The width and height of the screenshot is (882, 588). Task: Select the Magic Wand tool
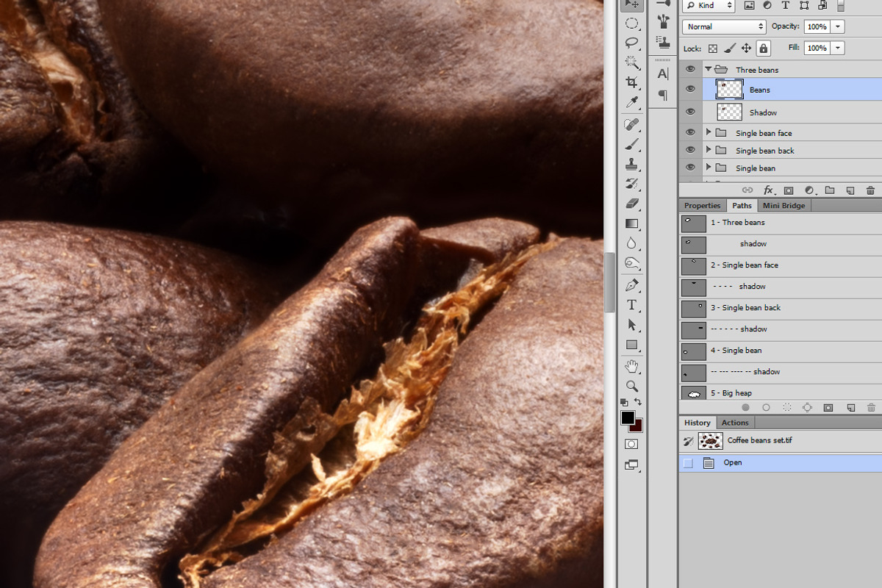pyautogui.click(x=631, y=62)
